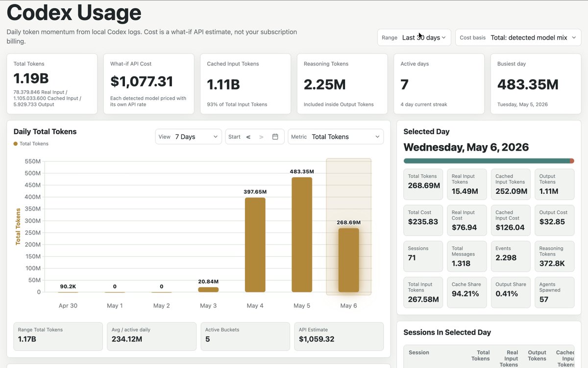Click the Total Messages 1.318 tile
Image resolution: width=588 pixels, height=368 pixels.
[x=467, y=256]
